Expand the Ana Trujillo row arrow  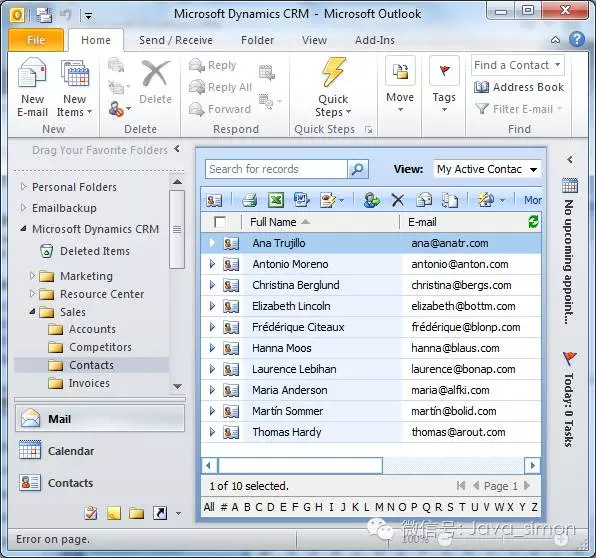(x=212, y=243)
